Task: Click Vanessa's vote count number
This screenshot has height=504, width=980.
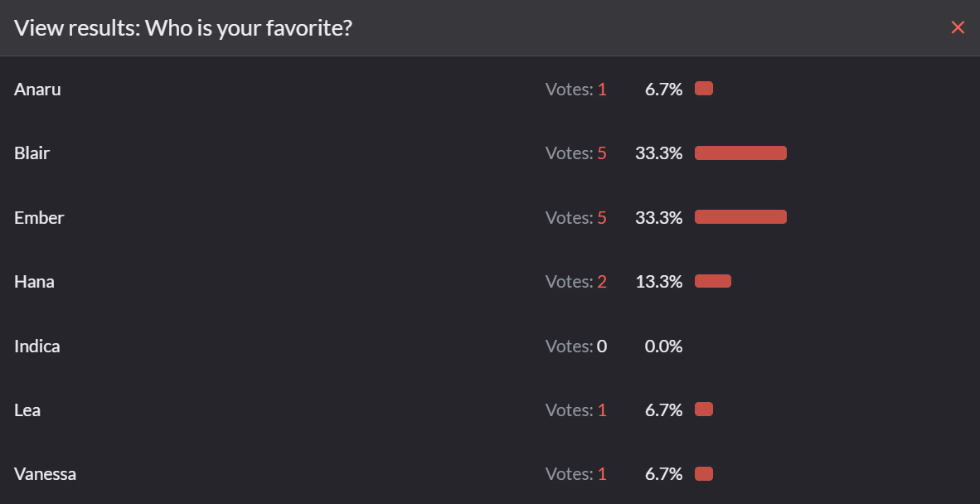Action: click(602, 474)
